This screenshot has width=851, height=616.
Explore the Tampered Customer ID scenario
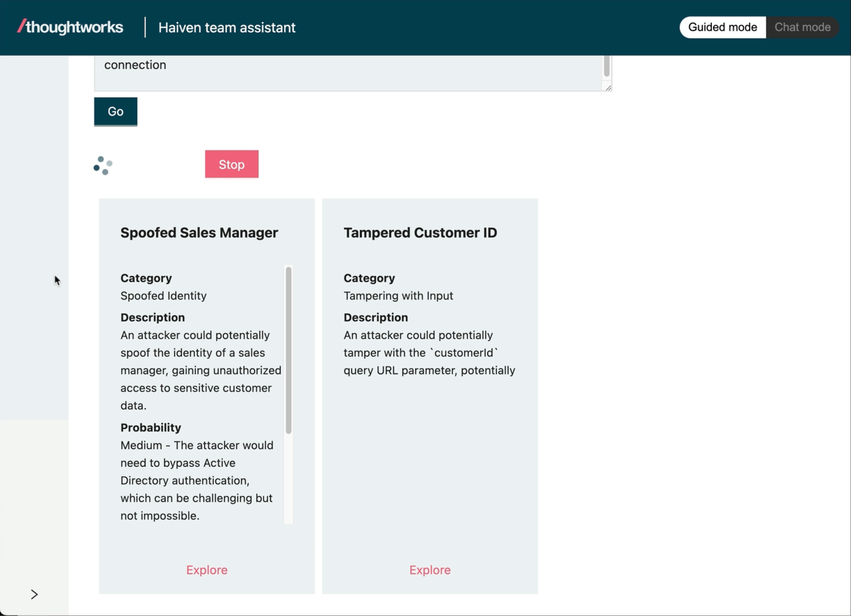point(430,570)
